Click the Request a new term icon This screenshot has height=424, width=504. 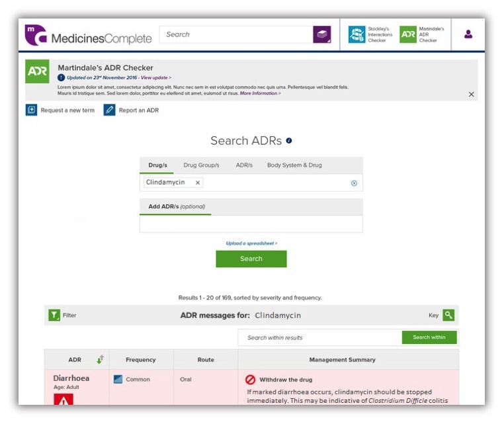pyautogui.click(x=31, y=110)
